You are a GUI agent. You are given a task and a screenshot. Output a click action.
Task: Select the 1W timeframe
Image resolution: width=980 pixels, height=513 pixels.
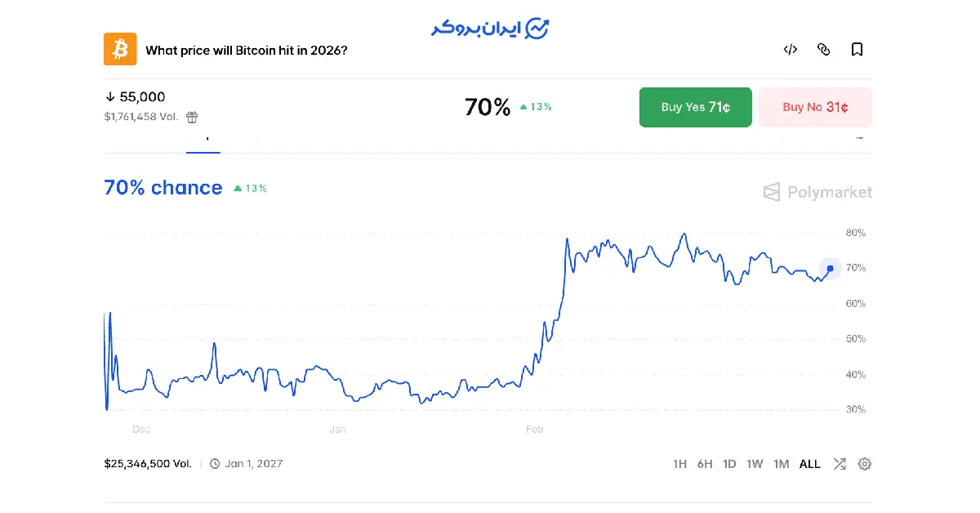coord(755,463)
